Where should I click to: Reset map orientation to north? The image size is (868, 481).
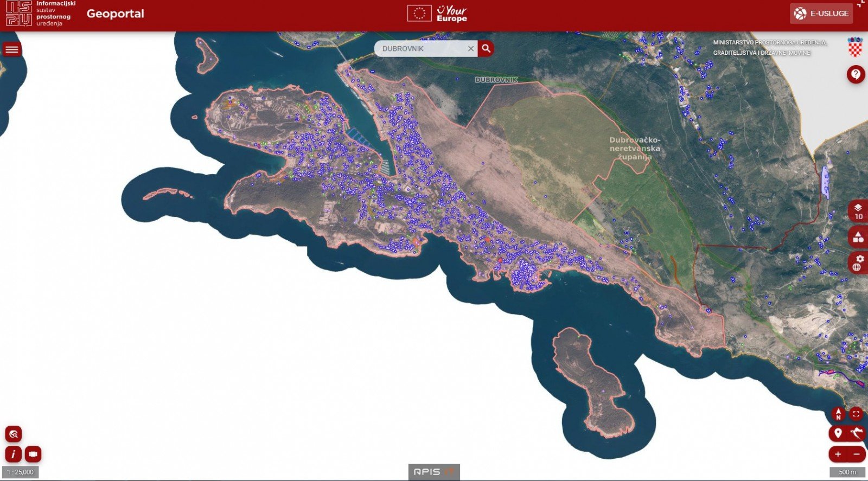(838, 414)
